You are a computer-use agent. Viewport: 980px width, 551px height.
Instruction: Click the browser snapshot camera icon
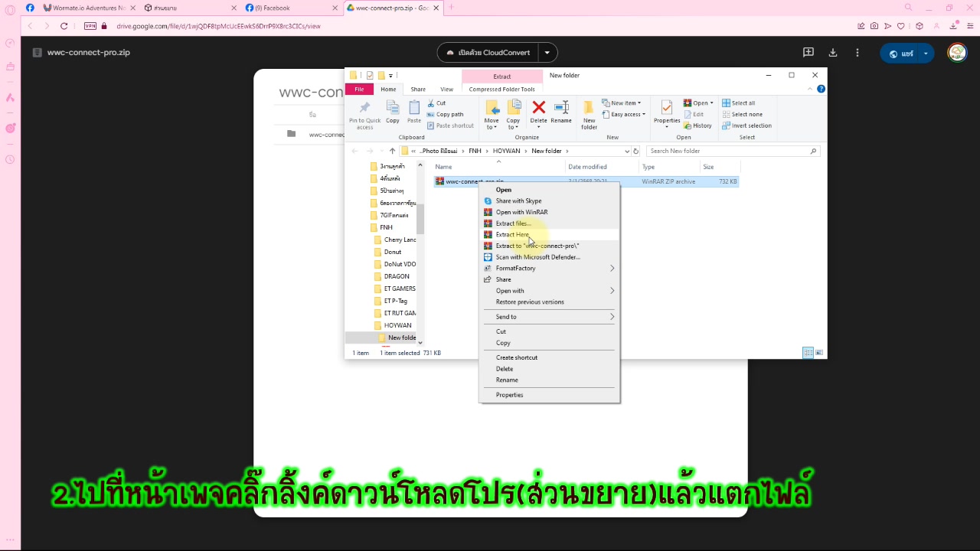tap(874, 26)
